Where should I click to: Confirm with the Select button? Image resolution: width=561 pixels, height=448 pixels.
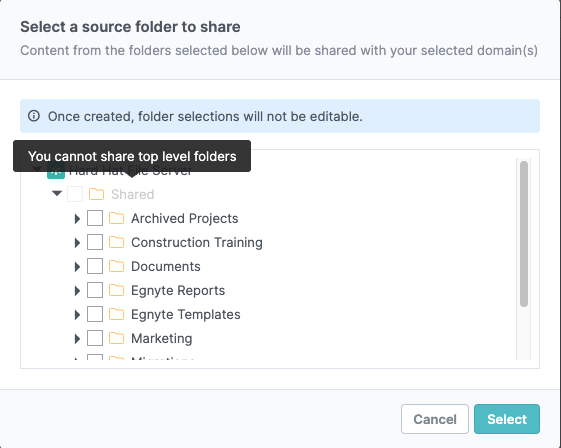pyautogui.click(x=507, y=419)
